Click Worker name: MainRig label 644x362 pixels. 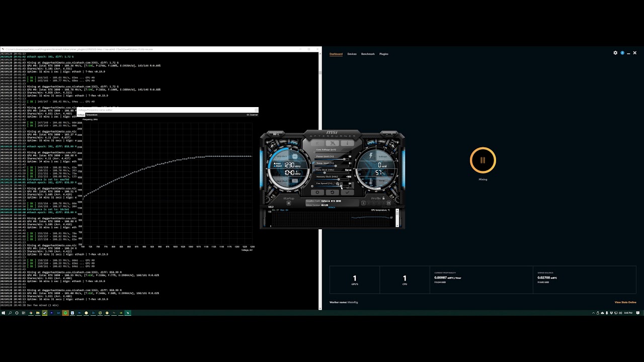[x=344, y=302]
